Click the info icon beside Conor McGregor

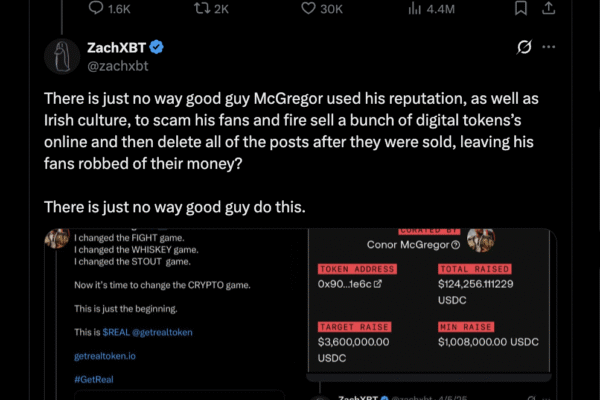pos(456,244)
